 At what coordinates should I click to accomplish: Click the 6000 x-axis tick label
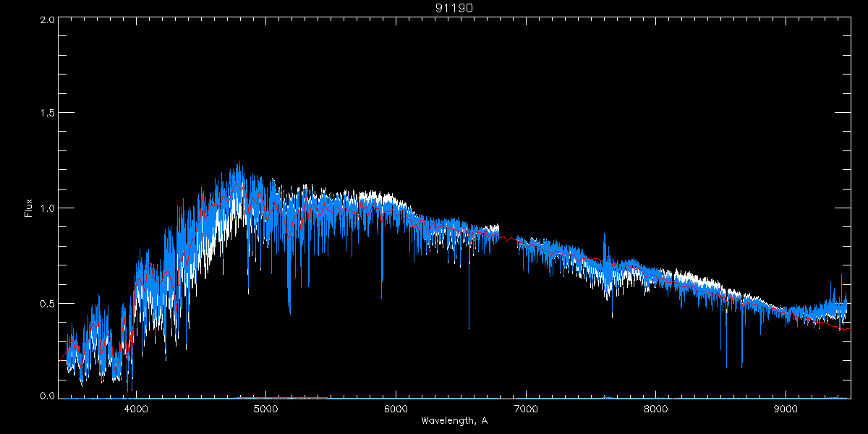point(396,408)
